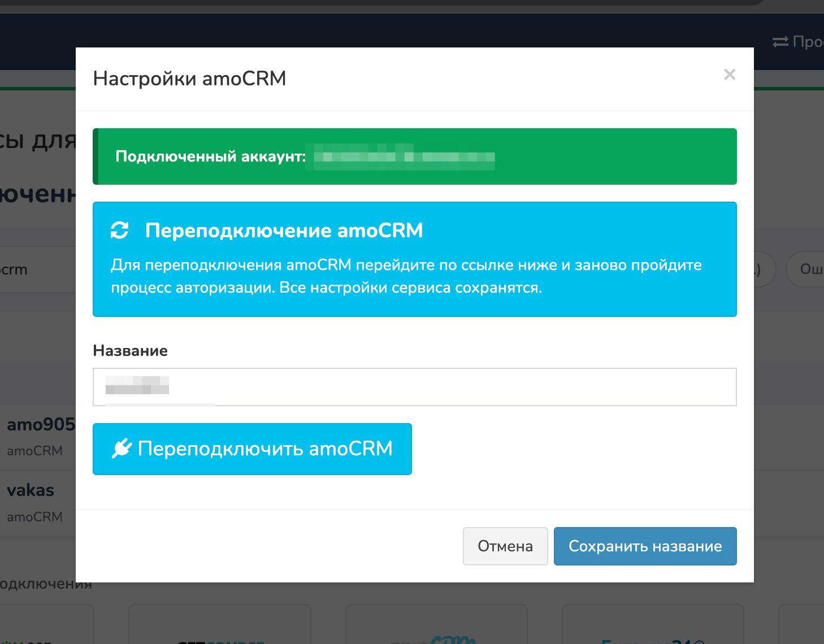This screenshot has width=824, height=644.
Task: Click into the Название text field
Action: tap(414, 387)
